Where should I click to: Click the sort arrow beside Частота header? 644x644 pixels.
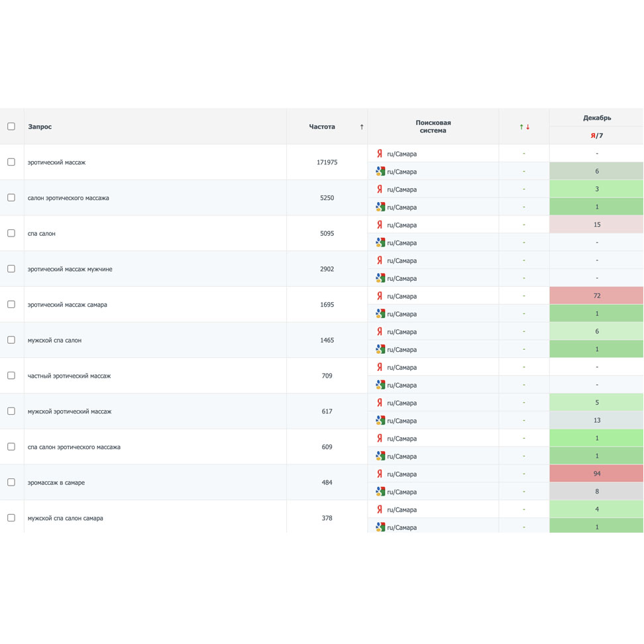(x=362, y=127)
